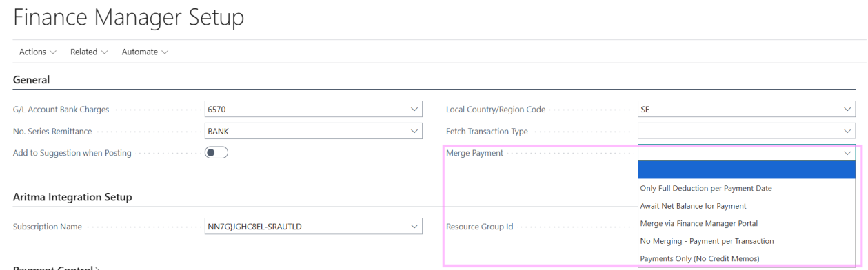The height and width of the screenshot is (270, 868).
Task: Expand G/L Account Bank Charges dropdown arrow
Action: coord(414,110)
